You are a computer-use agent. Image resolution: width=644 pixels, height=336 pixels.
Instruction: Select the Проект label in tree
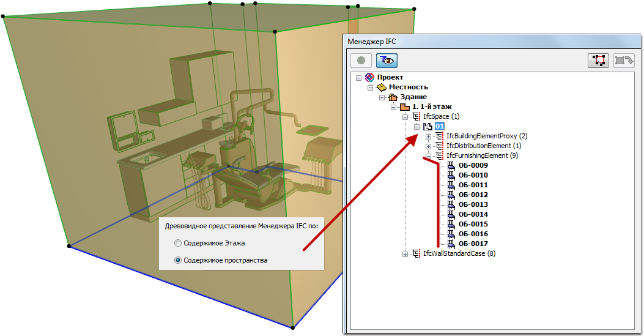390,77
